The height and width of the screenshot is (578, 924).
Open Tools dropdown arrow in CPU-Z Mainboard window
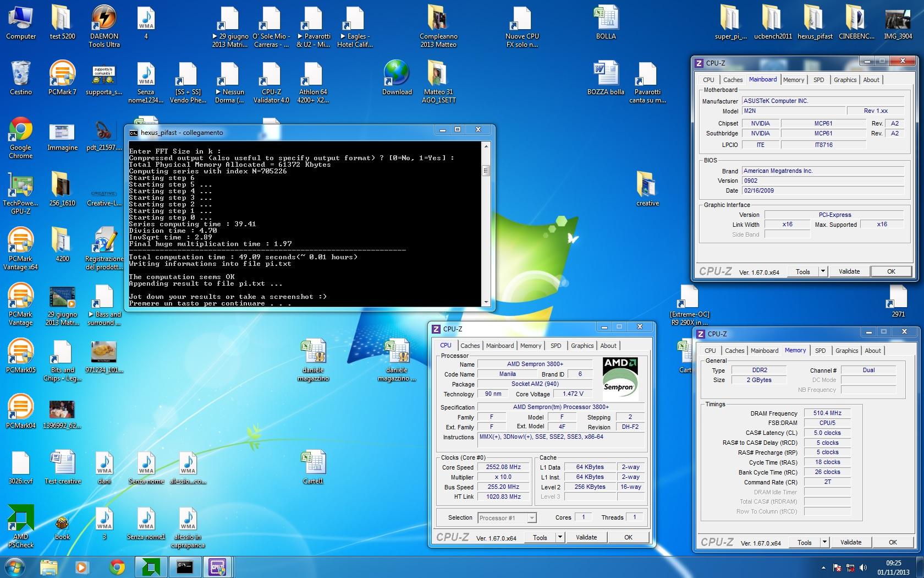[823, 271]
